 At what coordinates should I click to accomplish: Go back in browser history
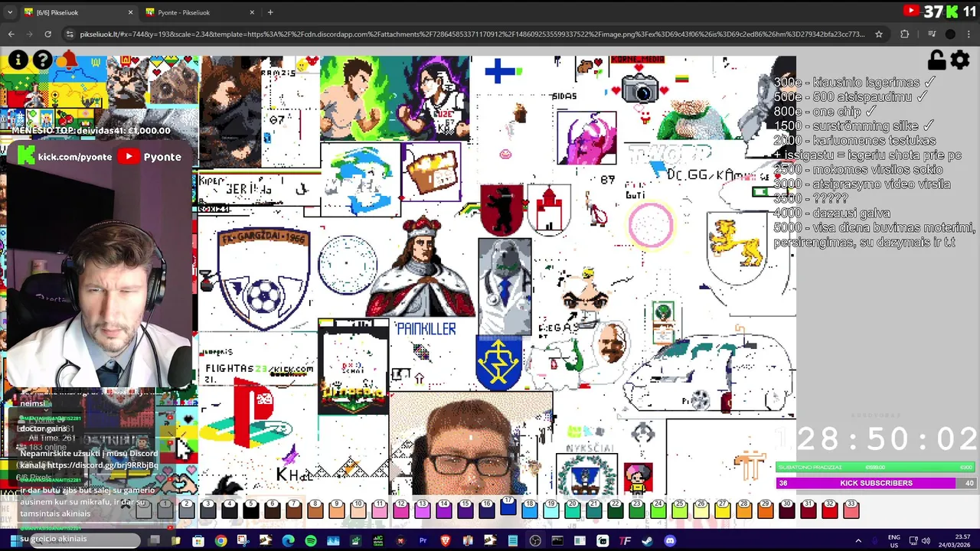[x=11, y=34]
